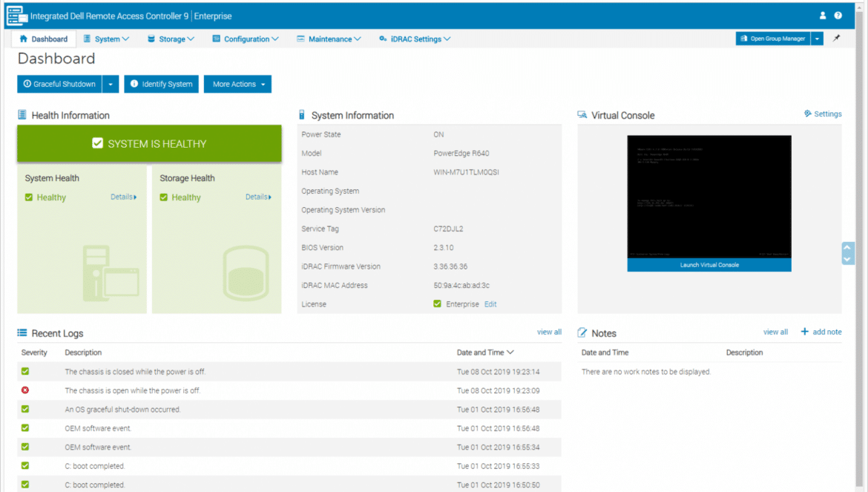Image resolution: width=868 pixels, height=492 pixels.
Task: Click the Health Information panel icon
Action: click(22, 114)
